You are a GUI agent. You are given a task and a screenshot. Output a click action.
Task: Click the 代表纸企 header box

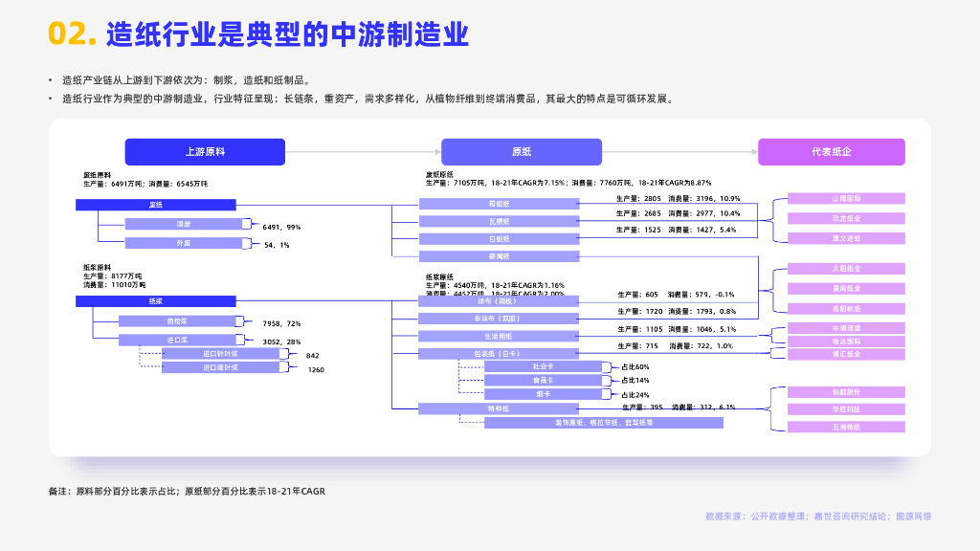(x=831, y=152)
